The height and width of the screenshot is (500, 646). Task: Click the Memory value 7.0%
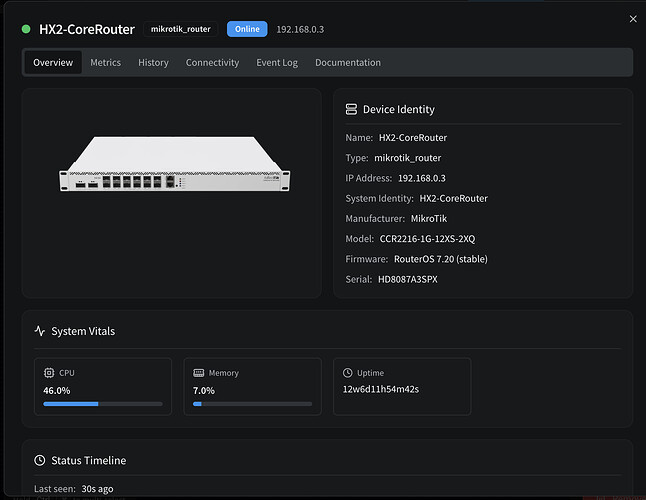pos(204,390)
